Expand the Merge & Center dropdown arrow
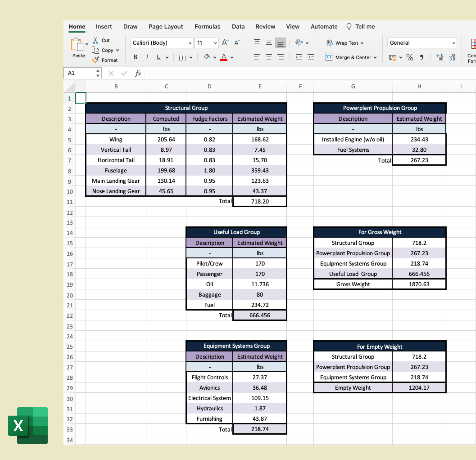This screenshot has height=460, width=476. click(x=375, y=57)
